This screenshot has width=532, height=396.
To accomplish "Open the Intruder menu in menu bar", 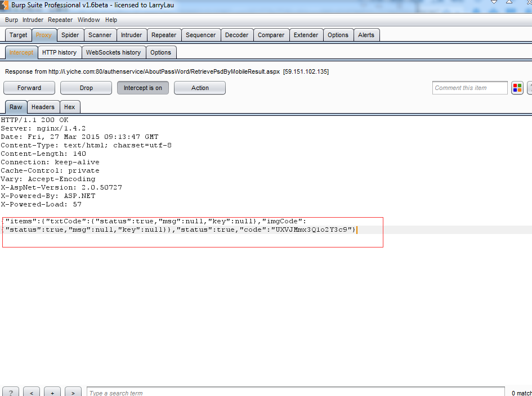I will pyautogui.click(x=33, y=20).
